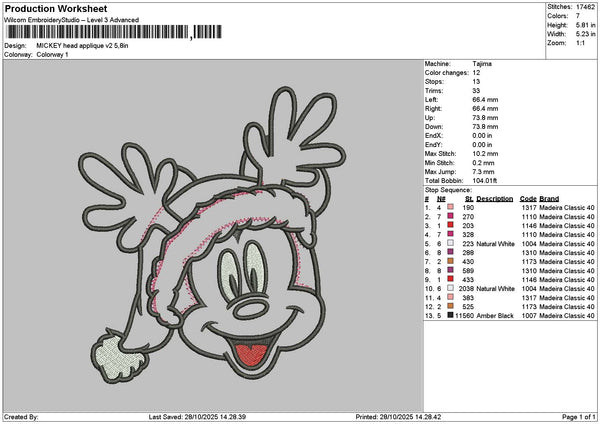Click 'Natural White' description in row 10
Screen dimensions: 600x424
pos(496,289)
